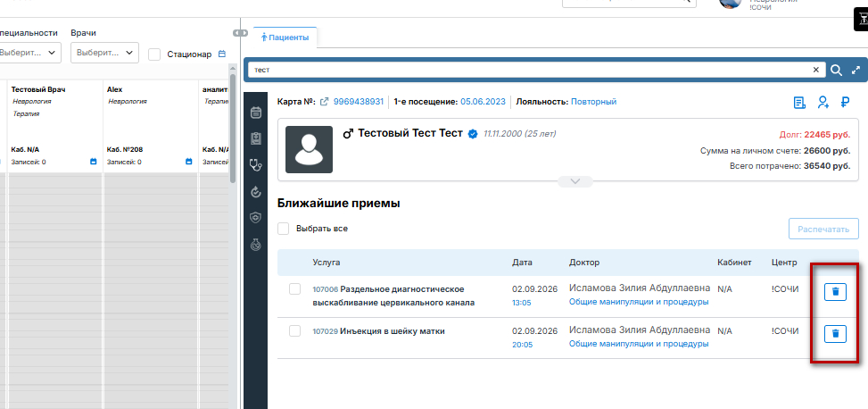Open the Специальности dropdown
Screen dimensions: 868x409
tap(29, 53)
